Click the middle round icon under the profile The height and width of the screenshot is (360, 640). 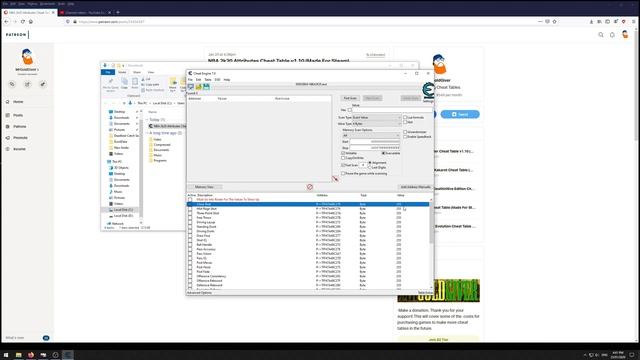[x=27, y=84]
